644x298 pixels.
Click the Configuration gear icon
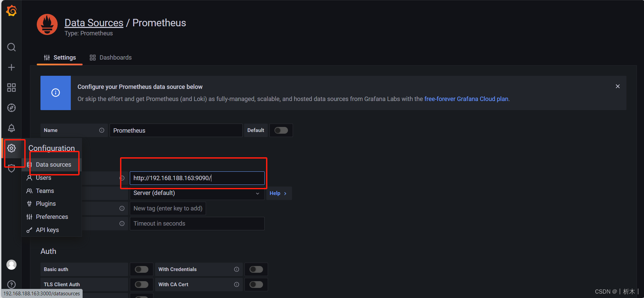(11, 148)
